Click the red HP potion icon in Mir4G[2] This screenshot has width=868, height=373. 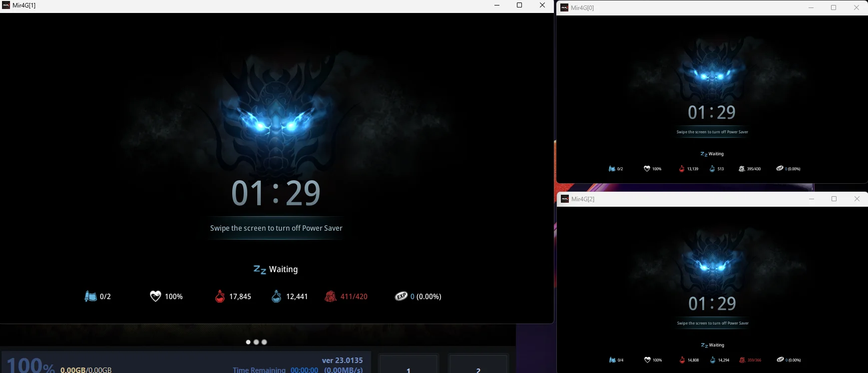(682, 360)
